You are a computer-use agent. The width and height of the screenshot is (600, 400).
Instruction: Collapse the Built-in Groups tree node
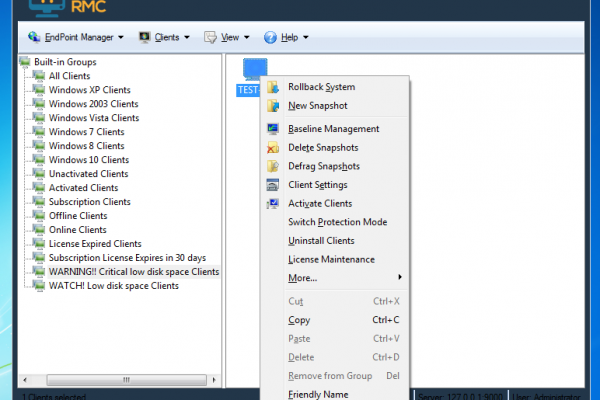(25, 62)
